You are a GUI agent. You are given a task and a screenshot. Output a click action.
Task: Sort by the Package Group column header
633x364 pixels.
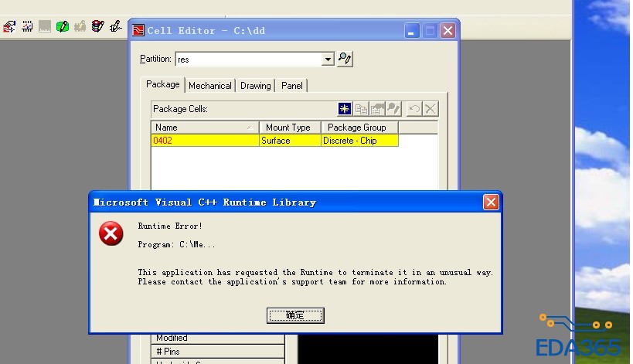point(359,128)
